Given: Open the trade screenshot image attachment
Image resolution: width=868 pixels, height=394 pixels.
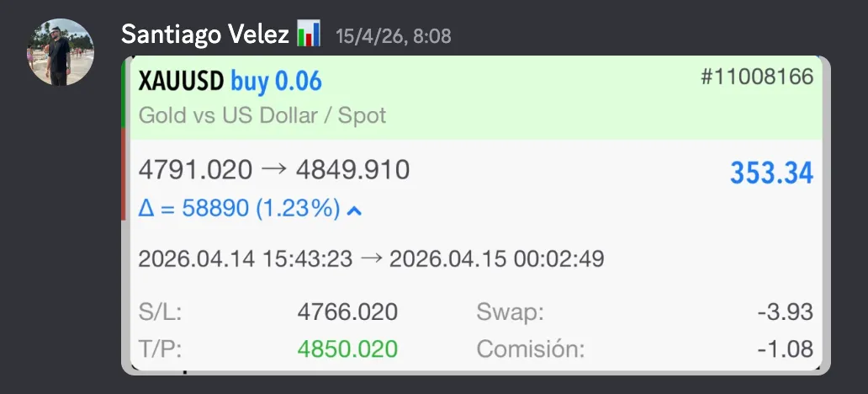Looking at the screenshot, I should pos(475,215).
